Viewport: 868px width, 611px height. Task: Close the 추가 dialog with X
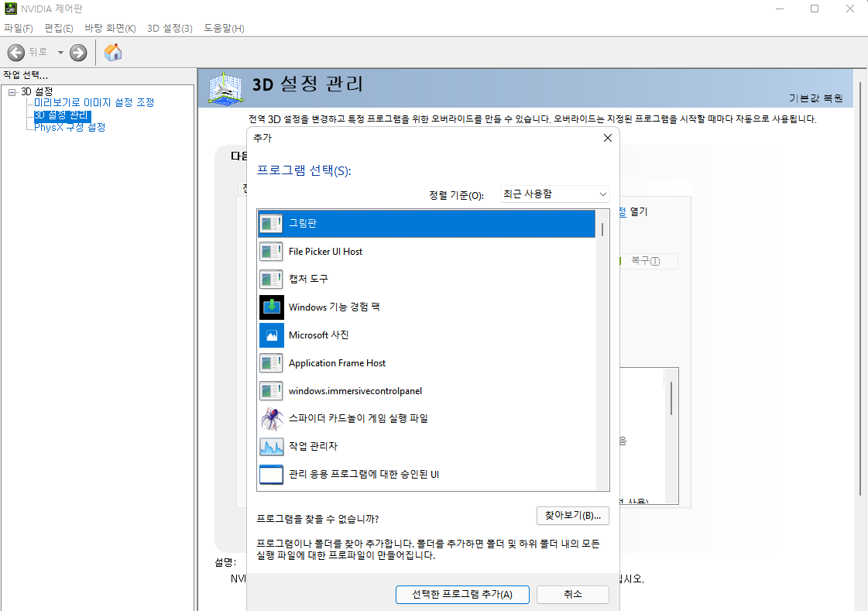pos(607,138)
